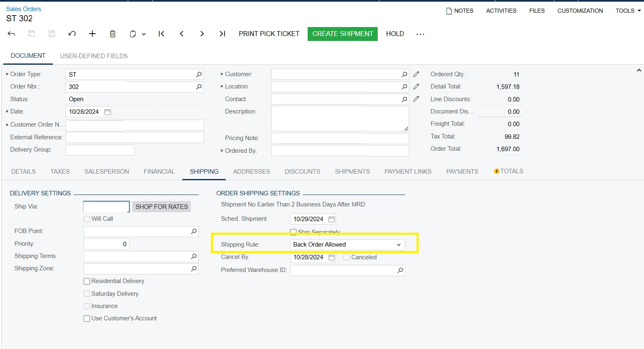The height and width of the screenshot is (349, 644).
Task: Toggle the Use Customer's Account checkbox
Action: 87,319
